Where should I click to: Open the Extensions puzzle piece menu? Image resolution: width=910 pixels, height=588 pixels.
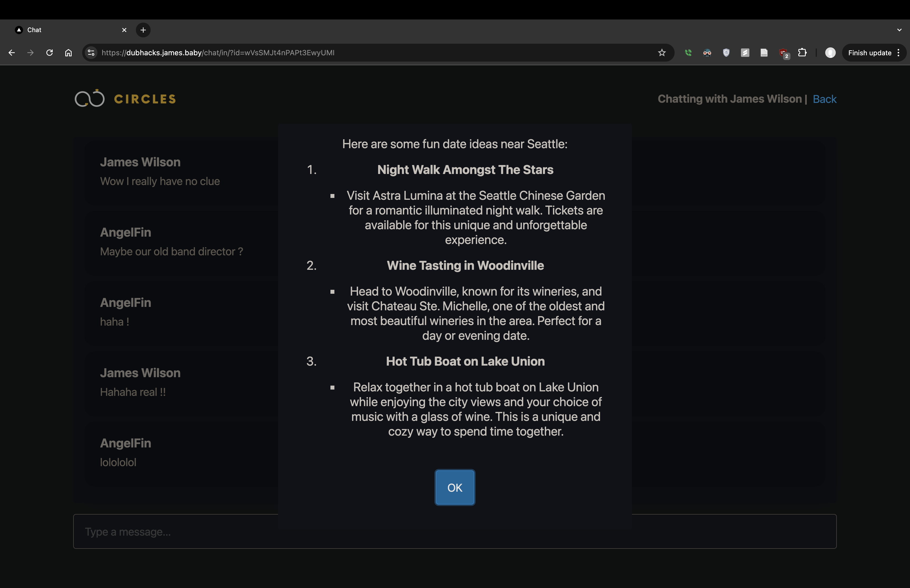[802, 53]
